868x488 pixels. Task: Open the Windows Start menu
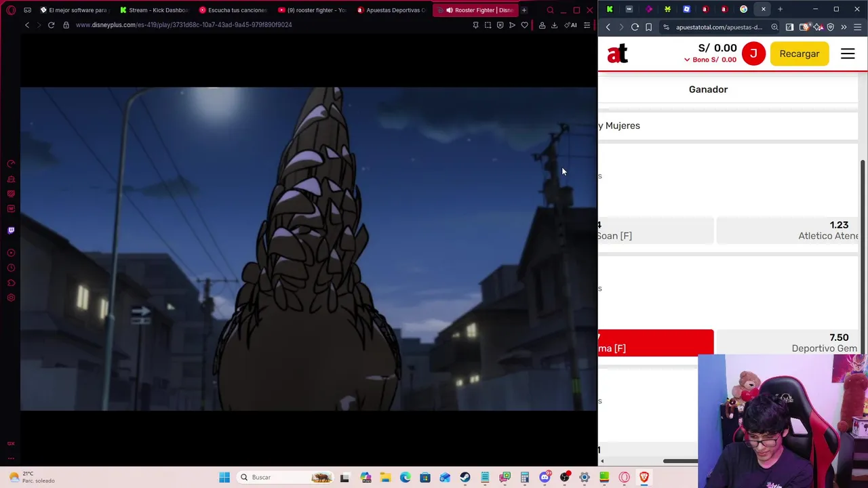[224, 477]
